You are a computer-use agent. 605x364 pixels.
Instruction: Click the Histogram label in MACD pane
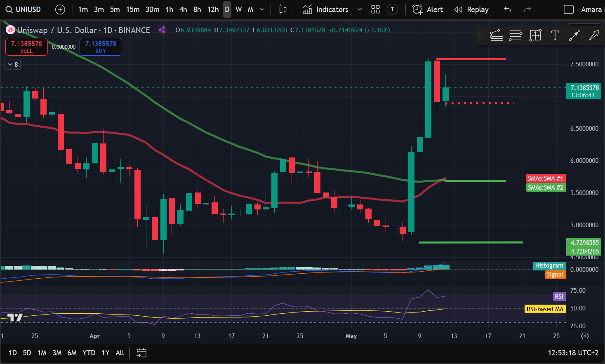[x=549, y=265]
